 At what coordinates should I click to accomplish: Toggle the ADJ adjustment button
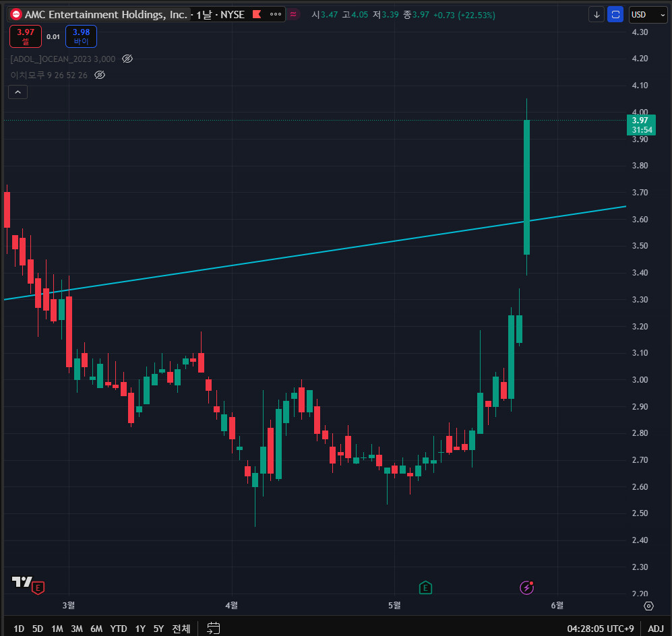(x=655, y=629)
